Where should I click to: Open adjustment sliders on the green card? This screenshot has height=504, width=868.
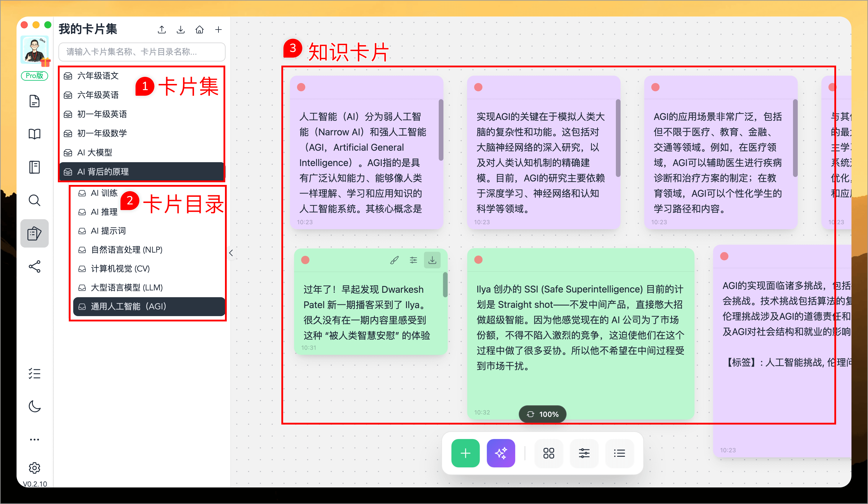tap(413, 260)
